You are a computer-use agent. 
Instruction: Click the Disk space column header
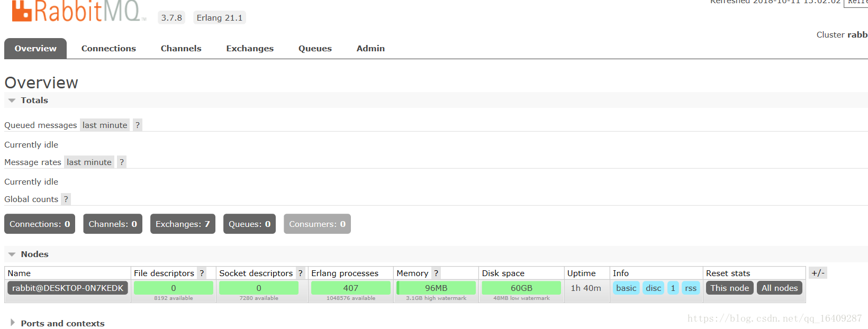[503, 273]
